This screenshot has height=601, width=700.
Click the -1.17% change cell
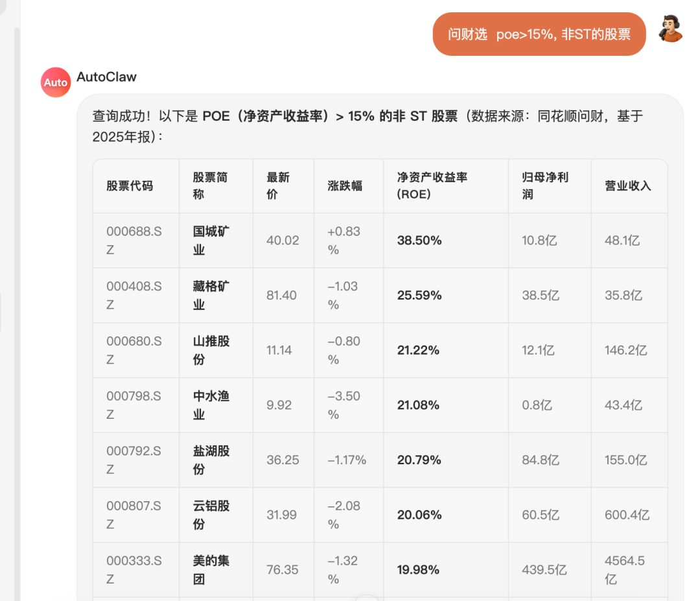tap(347, 460)
